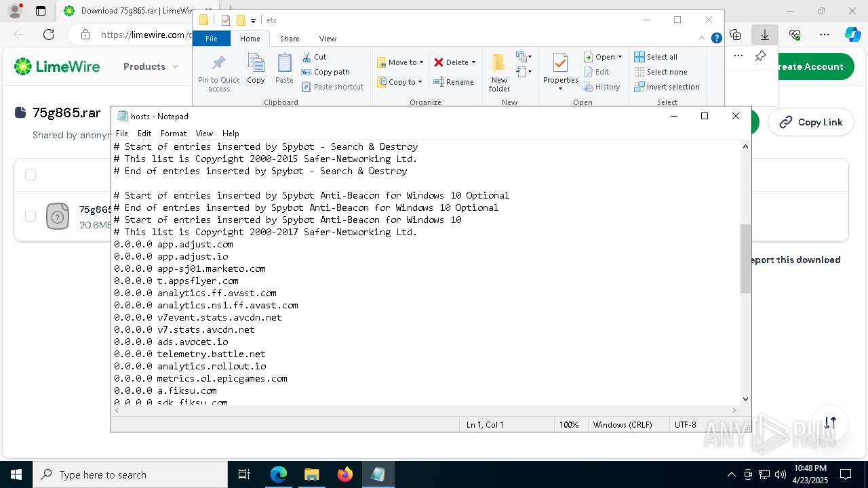Image resolution: width=868 pixels, height=488 pixels.
Task: Open Explorer ribbon Help question mark icon
Action: point(716,39)
